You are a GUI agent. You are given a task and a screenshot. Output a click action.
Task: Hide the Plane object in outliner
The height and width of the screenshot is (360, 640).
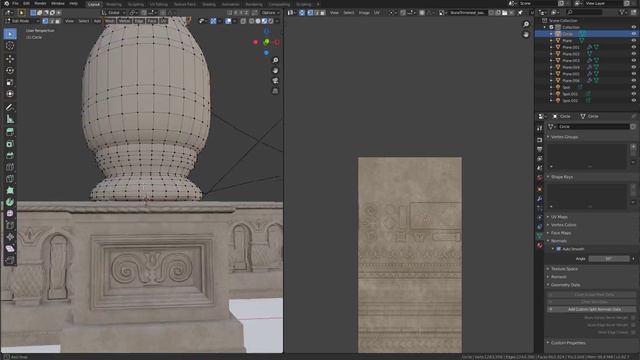click(634, 40)
